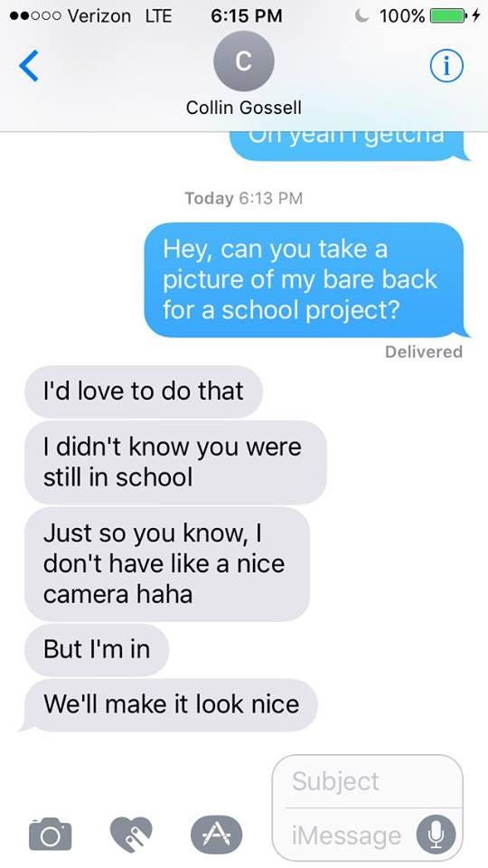Tap the back chevron arrow
Image resolution: width=488 pixels, height=868 pixels.
(29, 65)
